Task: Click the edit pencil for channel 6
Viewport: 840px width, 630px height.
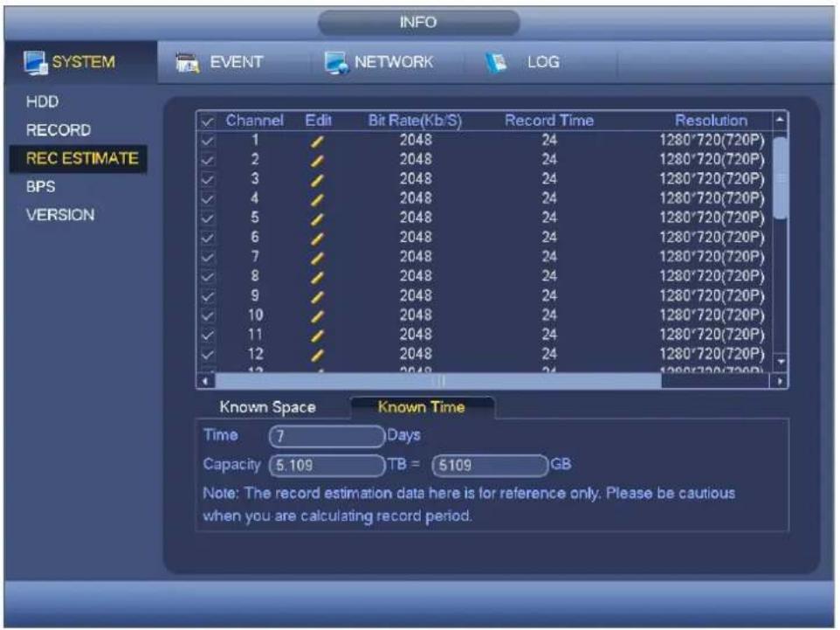Action: point(317,239)
